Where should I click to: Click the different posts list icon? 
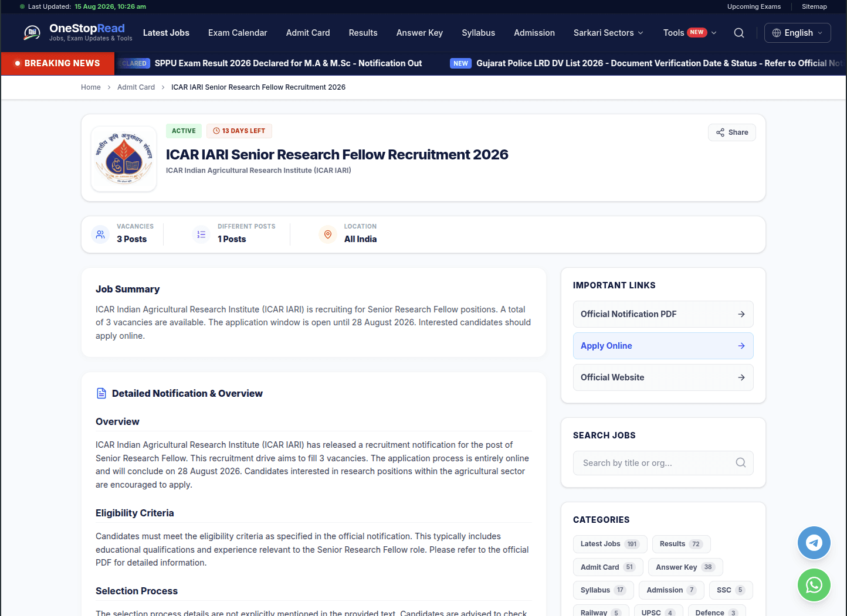201,234
